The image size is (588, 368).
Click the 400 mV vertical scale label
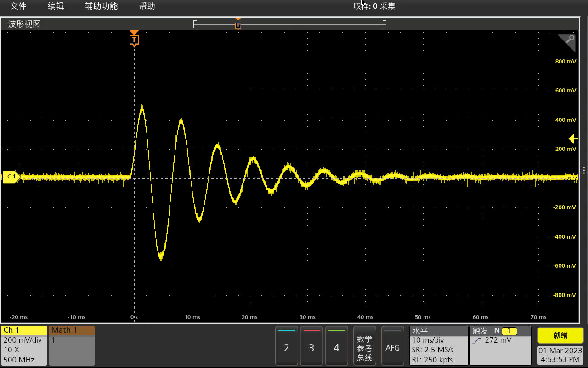[566, 120]
